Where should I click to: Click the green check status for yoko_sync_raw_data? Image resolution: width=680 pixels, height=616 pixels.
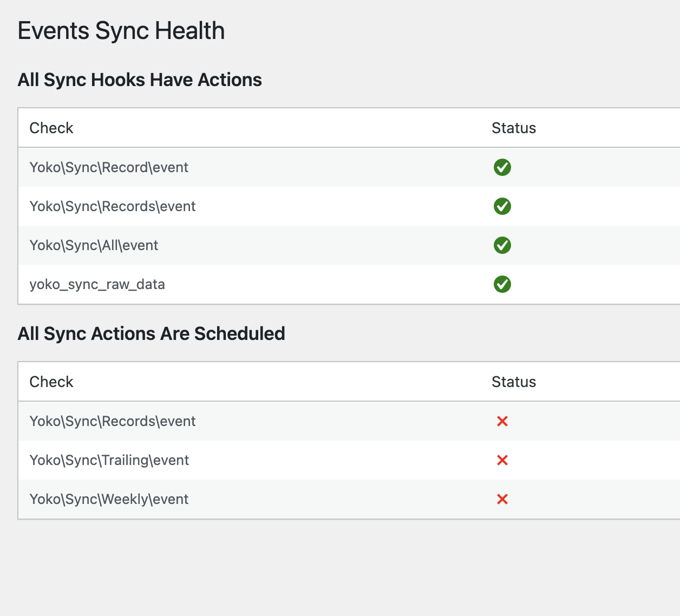pyautogui.click(x=502, y=284)
